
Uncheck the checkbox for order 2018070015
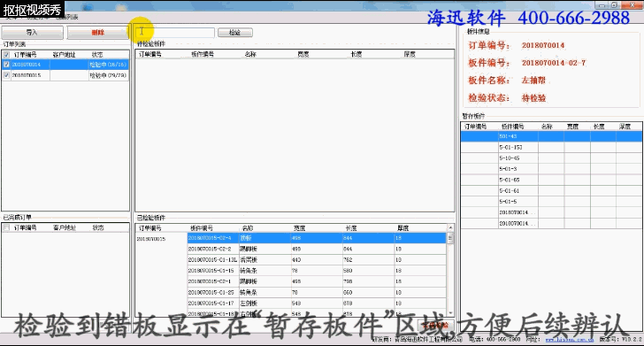tap(6, 75)
